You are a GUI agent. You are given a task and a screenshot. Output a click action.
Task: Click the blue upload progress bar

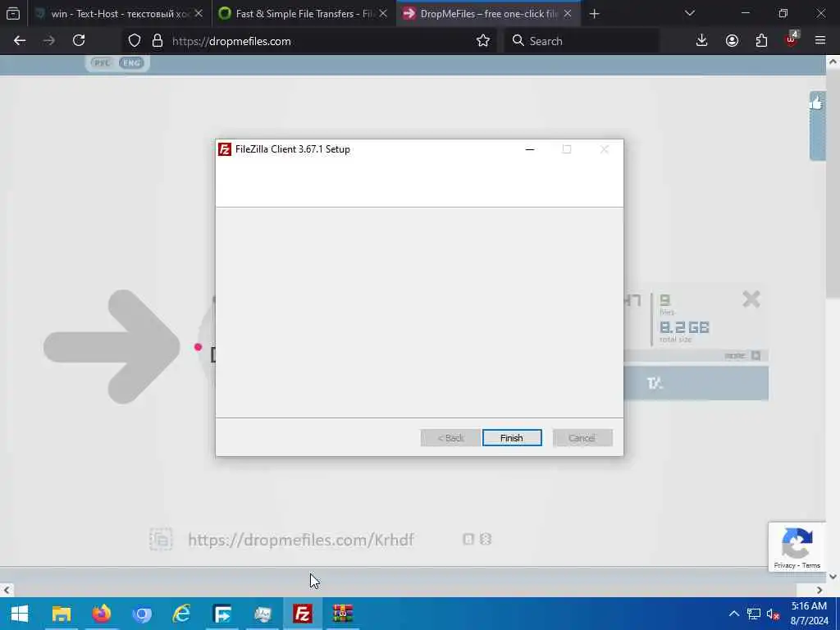(x=696, y=383)
